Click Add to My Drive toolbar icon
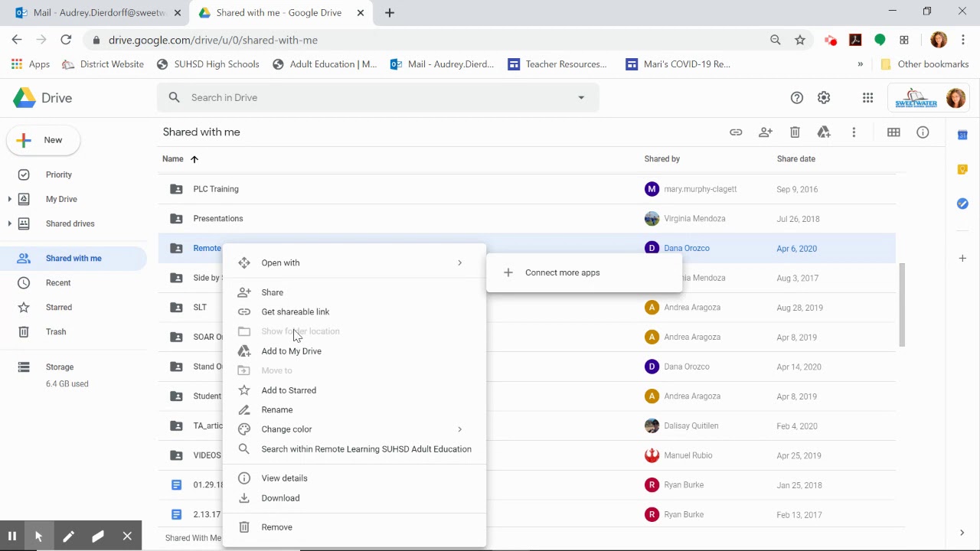The width and height of the screenshot is (980, 551). 824,132
